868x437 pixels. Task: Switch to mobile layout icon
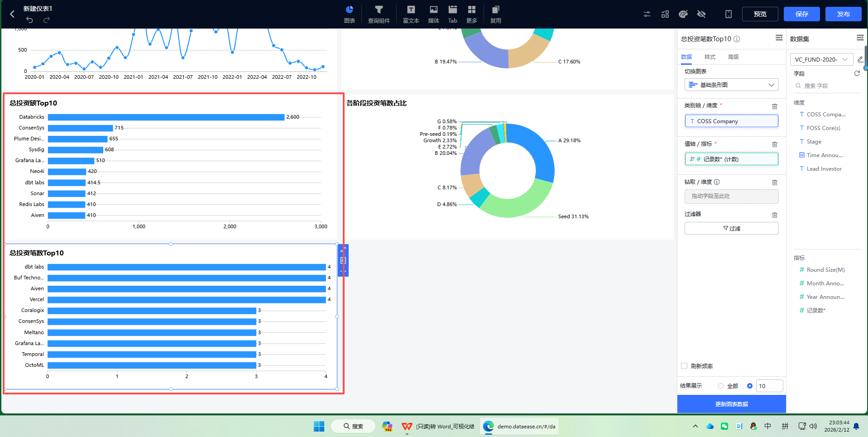point(729,14)
